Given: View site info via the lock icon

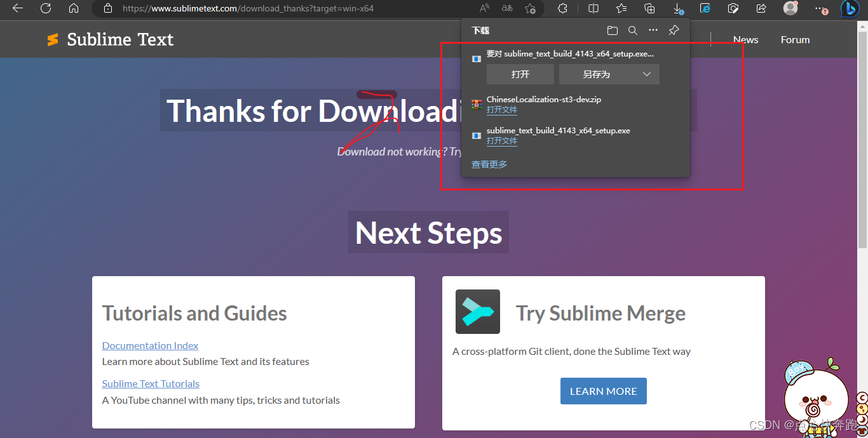Looking at the screenshot, I should pyautogui.click(x=108, y=8).
